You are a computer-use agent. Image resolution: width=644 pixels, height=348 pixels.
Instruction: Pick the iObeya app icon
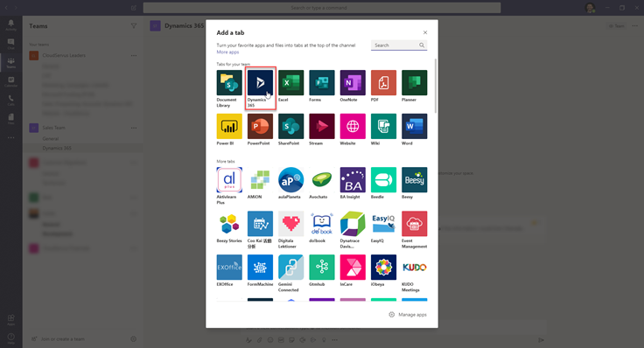tap(383, 268)
